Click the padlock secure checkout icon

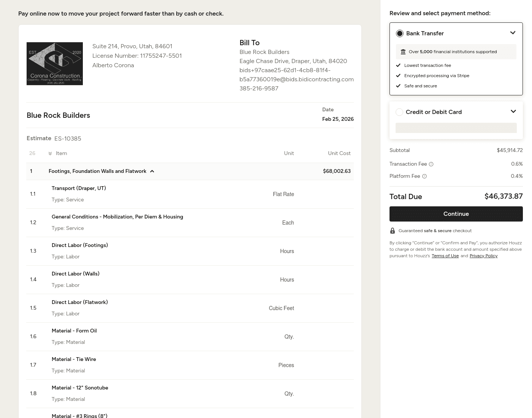click(393, 231)
